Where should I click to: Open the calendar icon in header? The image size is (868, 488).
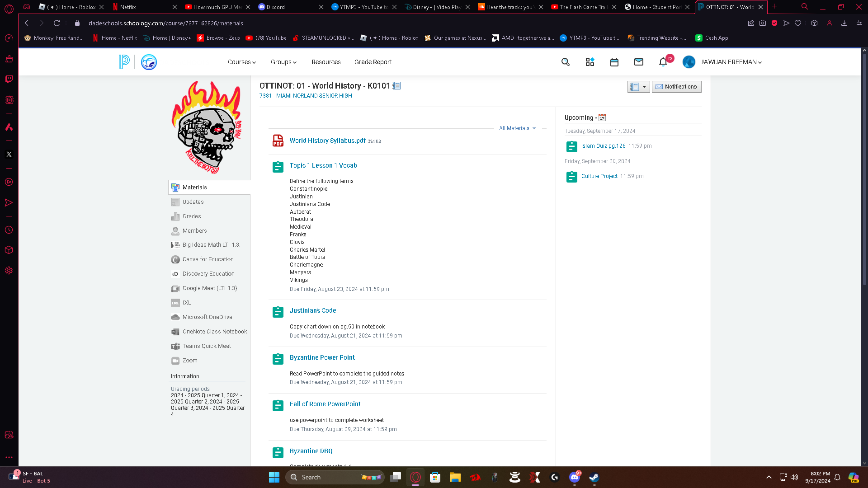coord(614,62)
